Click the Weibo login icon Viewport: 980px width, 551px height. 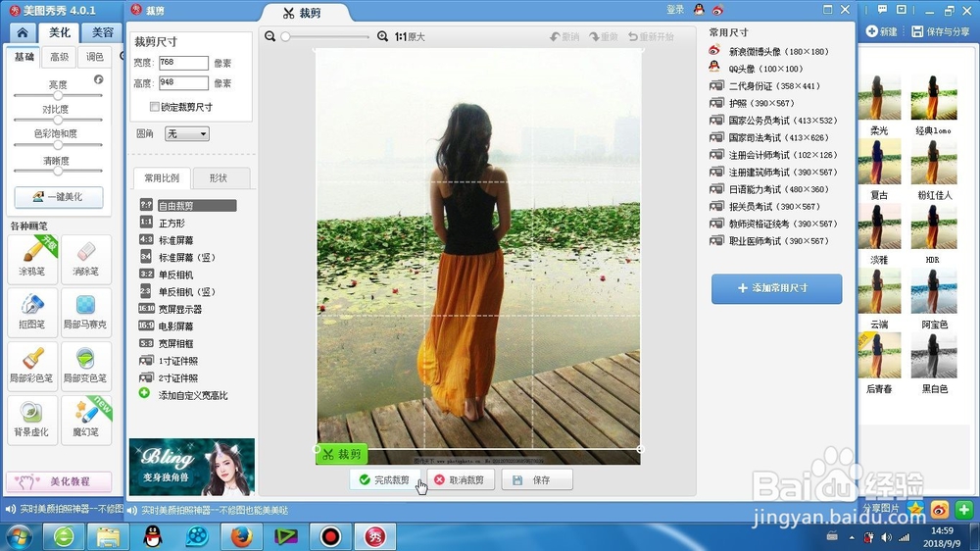click(x=717, y=10)
